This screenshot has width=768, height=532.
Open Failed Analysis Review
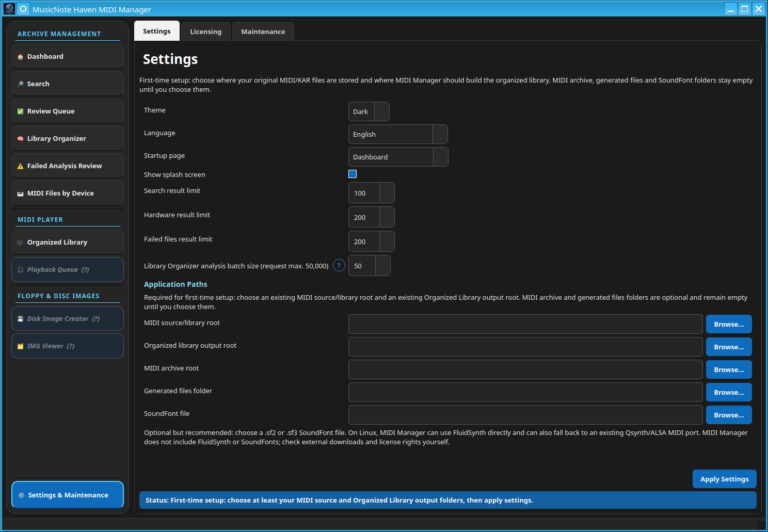pyautogui.click(x=68, y=166)
